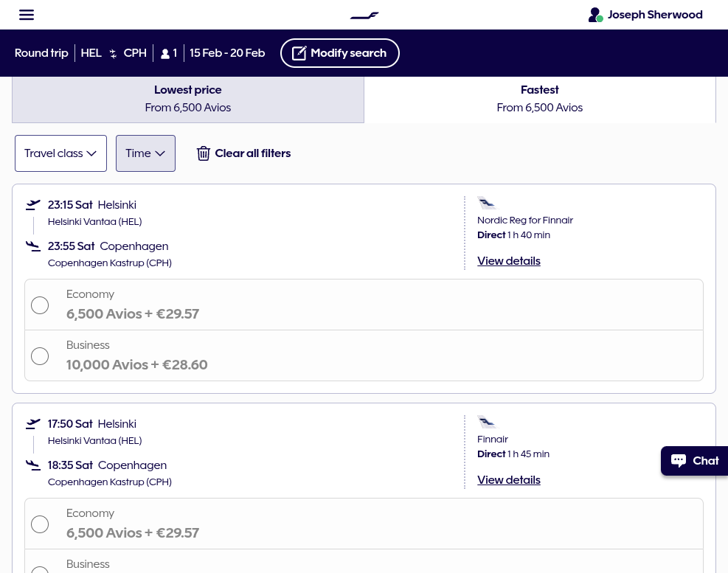Click 'Round trip' in the search bar
The width and height of the screenshot is (728, 573).
[x=41, y=53]
